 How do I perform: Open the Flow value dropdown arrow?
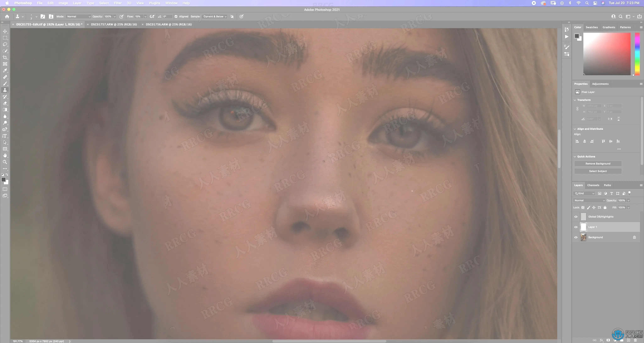pyautogui.click(x=145, y=17)
